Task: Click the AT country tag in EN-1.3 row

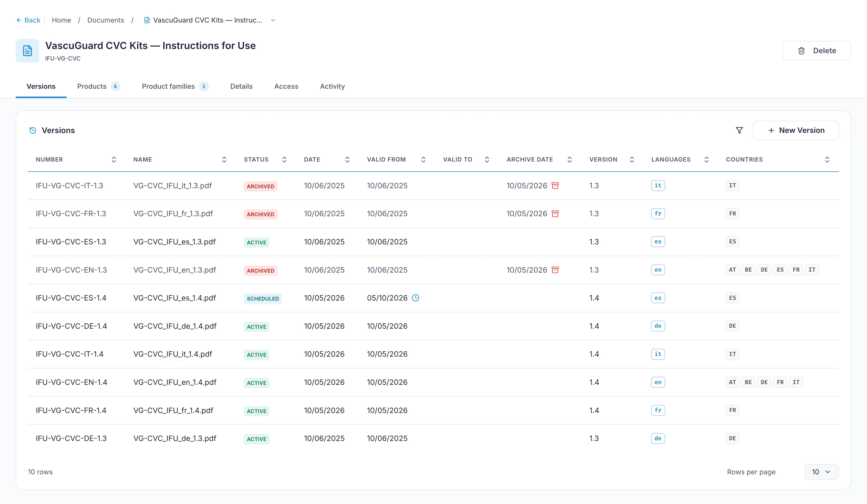Action: [x=733, y=270]
